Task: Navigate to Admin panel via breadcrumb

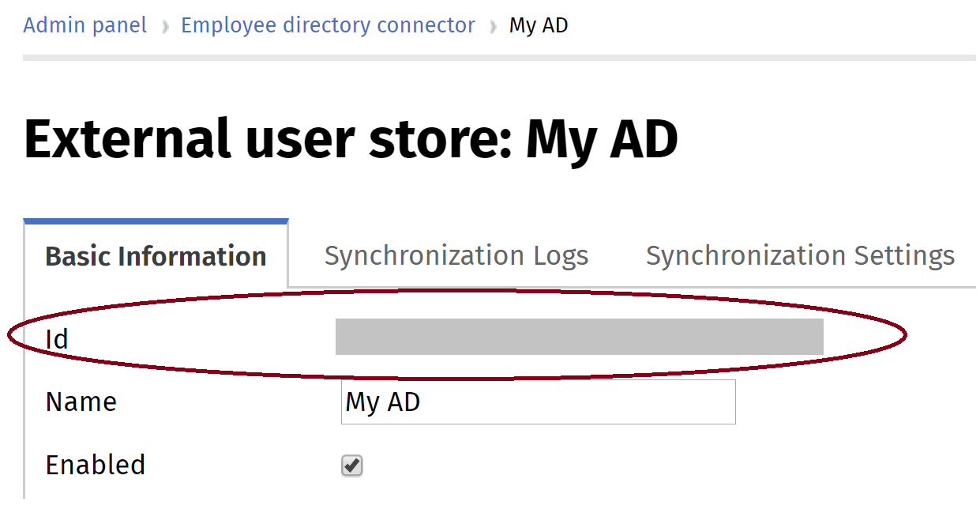Action: 84,25
